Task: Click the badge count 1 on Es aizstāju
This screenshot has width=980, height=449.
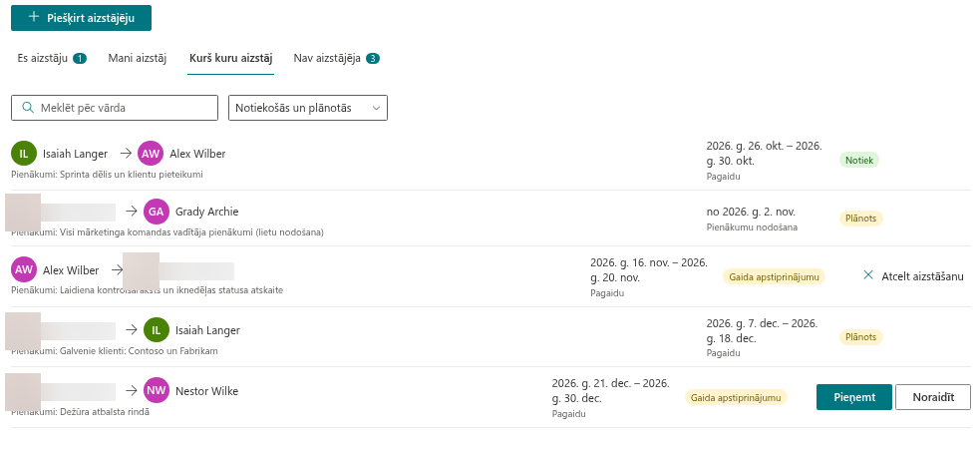Action: coord(80,58)
